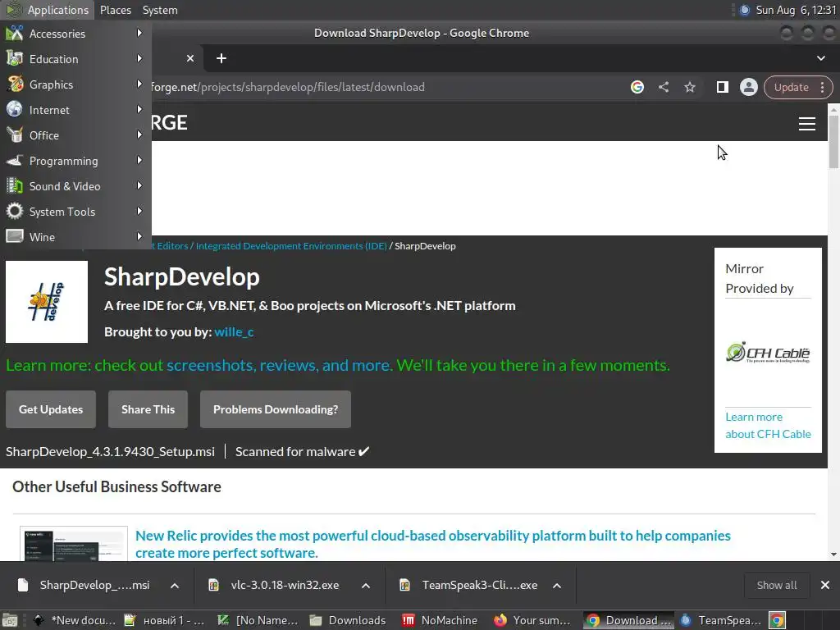840x630 pixels.
Task: Switch to Chrome Download taskbar entry
Action: (x=629, y=620)
